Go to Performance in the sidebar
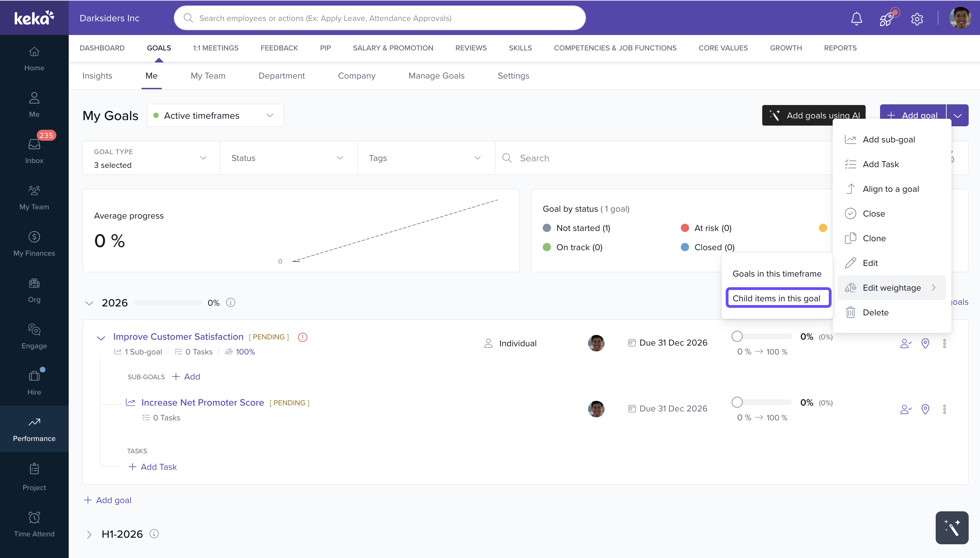980x558 pixels. [34, 429]
